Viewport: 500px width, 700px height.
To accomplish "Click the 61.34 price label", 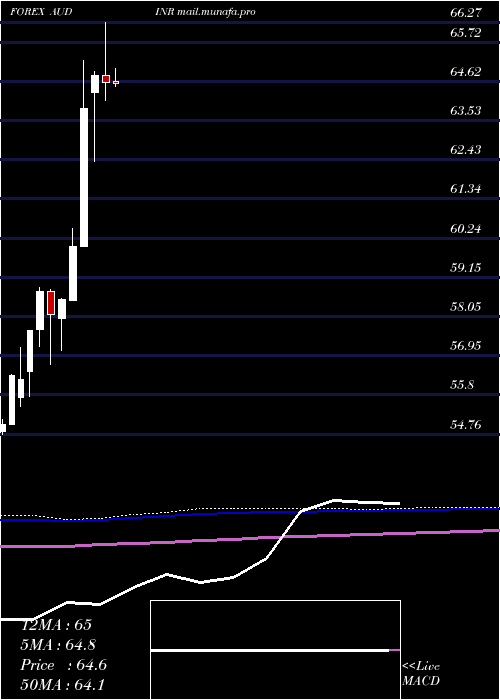I will tap(466, 189).
